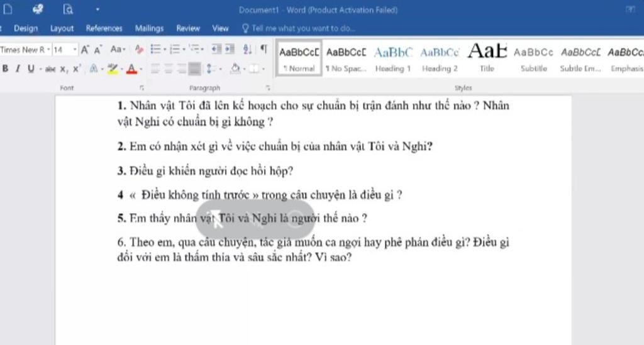Image resolution: width=644 pixels, height=345 pixels.
Task: Apply the red font color
Action: [131, 69]
